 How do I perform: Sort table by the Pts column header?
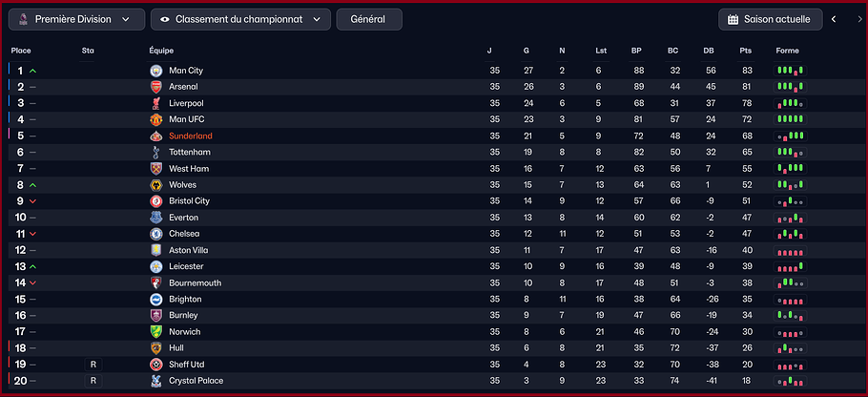[x=745, y=51]
